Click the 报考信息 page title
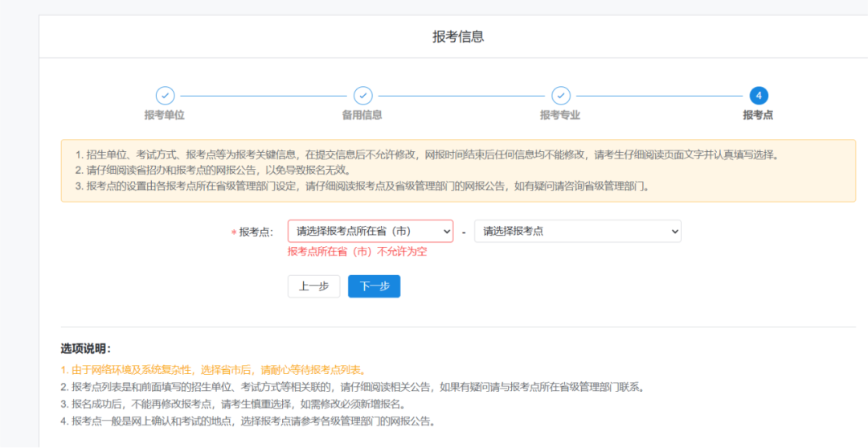 [458, 36]
